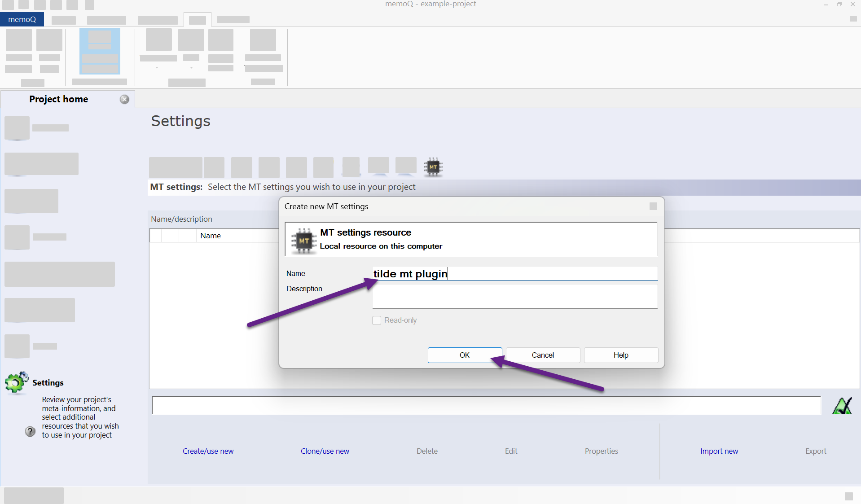Screen dimensions: 861x504
Task: Open Help for Create new MT settings
Action: [621, 355]
